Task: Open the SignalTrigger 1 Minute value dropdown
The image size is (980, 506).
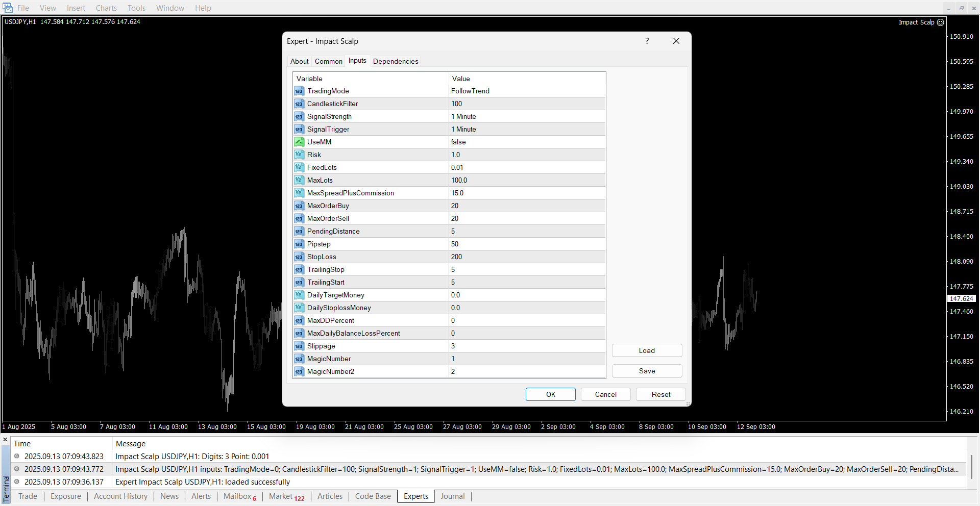Action: tap(527, 130)
